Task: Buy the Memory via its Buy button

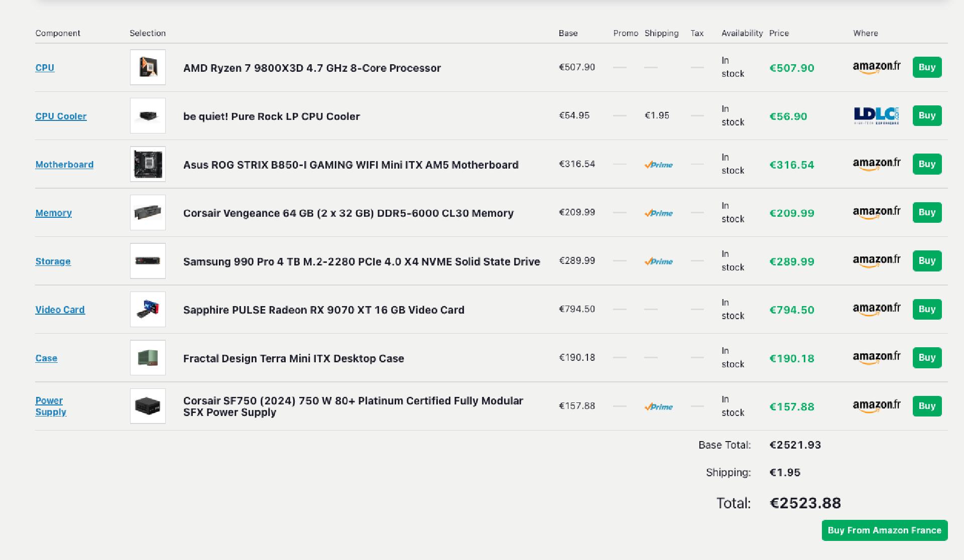Action: click(x=927, y=213)
